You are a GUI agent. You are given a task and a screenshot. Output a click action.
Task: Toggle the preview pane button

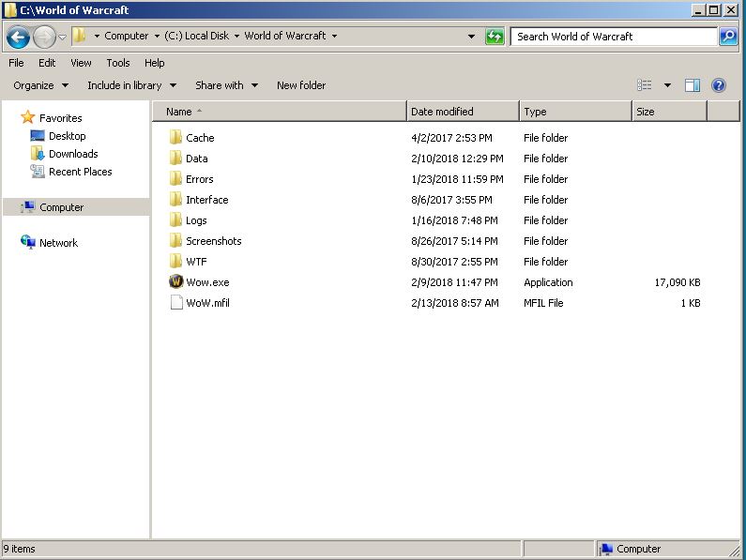pos(693,85)
